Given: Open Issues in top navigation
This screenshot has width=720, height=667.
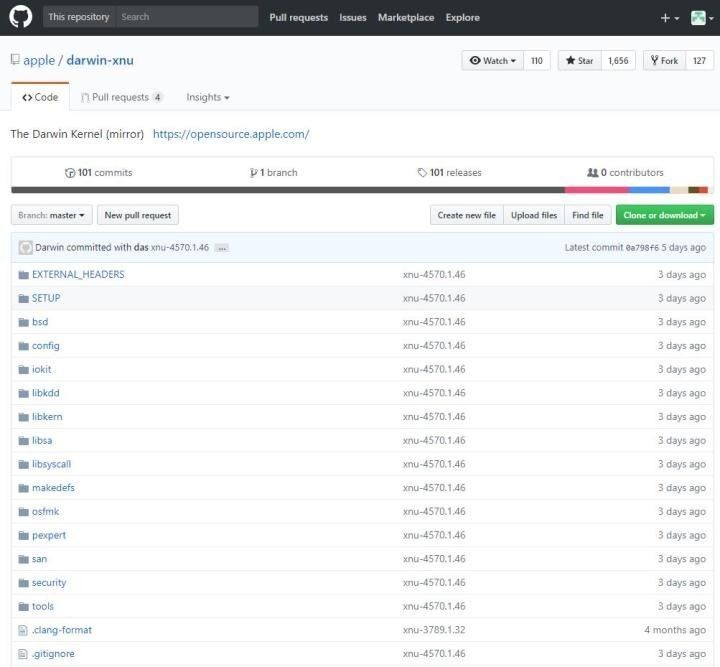Looking at the screenshot, I should click(353, 17).
